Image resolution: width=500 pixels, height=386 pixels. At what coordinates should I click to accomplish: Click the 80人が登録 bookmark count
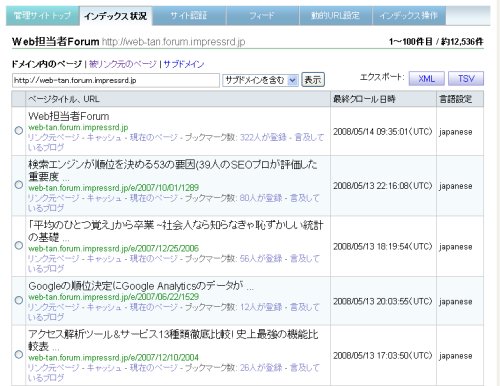click(x=261, y=198)
